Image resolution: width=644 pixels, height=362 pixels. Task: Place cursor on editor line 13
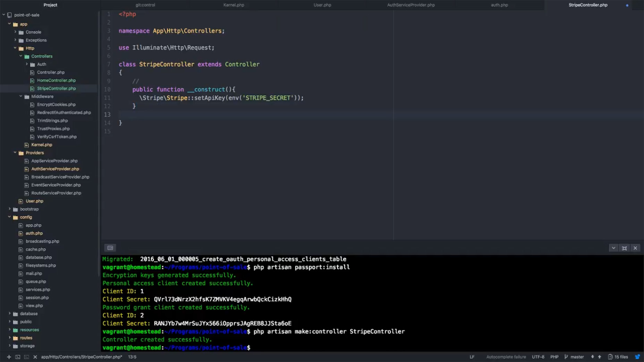click(373, 114)
